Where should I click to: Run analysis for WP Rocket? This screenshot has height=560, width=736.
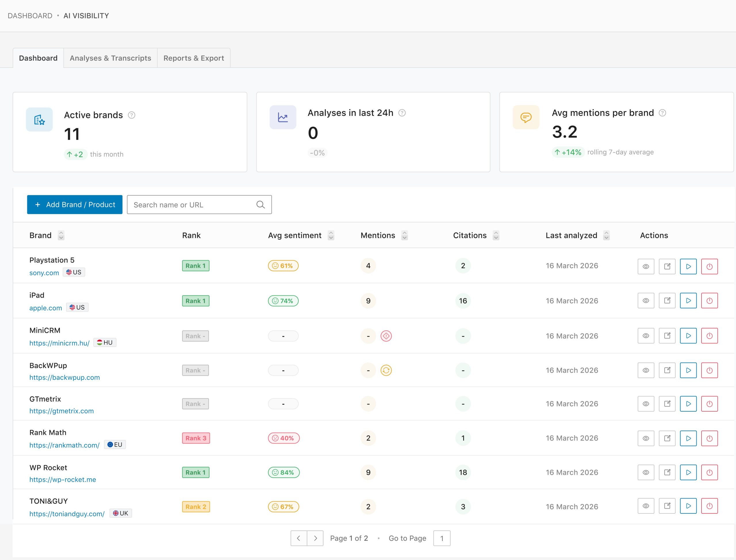pos(688,472)
